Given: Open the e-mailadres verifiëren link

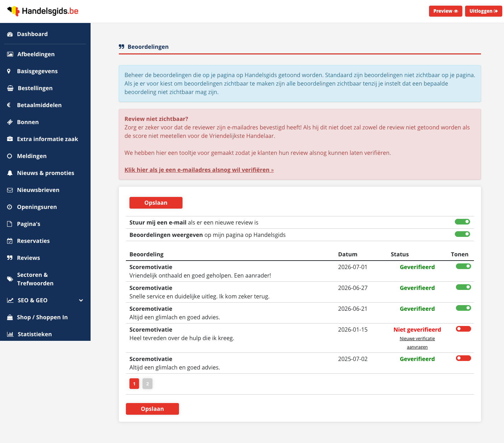Looking at the screenshot, I should click(x=199, y=170).
